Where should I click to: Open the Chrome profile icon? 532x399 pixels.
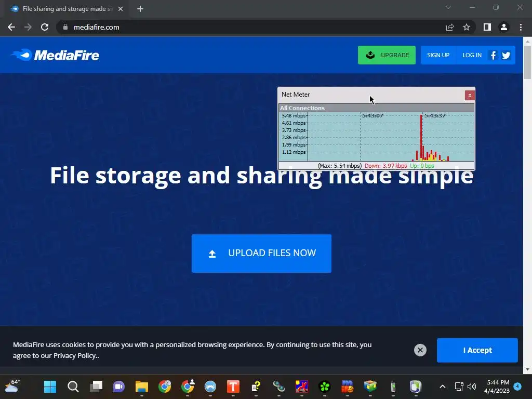click(x=504, y=27)
